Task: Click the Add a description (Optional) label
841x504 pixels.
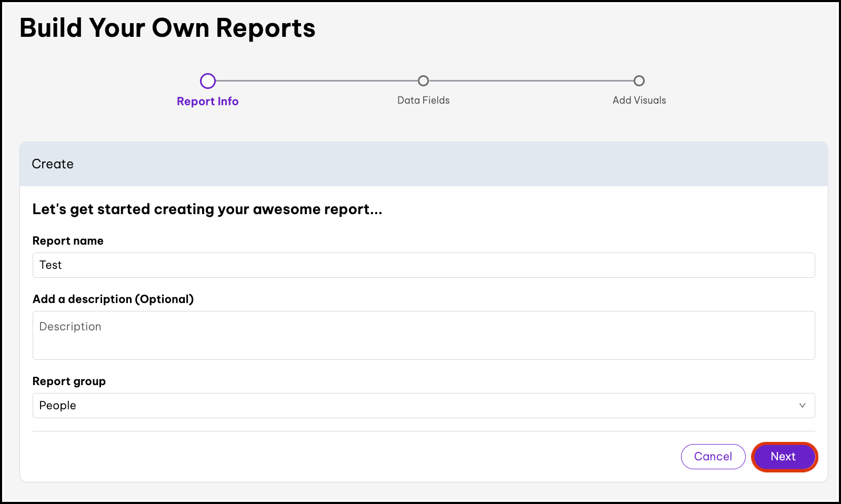Action: click(113, 299)
